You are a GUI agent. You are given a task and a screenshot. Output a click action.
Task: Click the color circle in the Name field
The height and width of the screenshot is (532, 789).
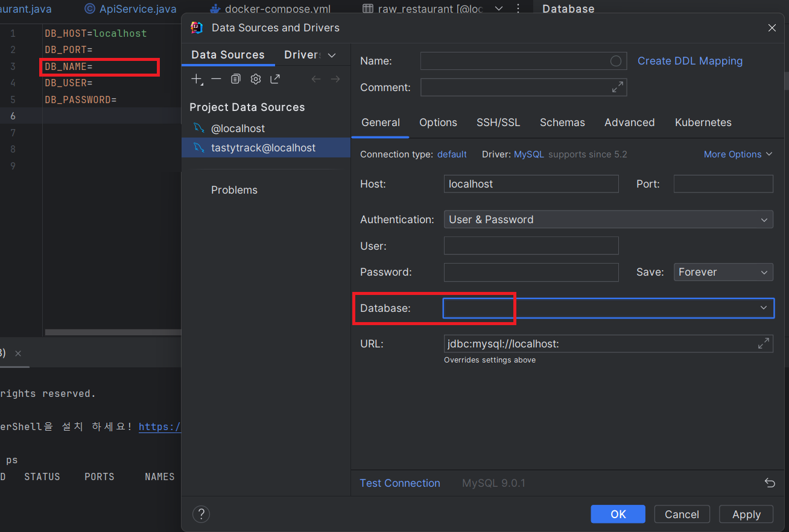point(616,61)
